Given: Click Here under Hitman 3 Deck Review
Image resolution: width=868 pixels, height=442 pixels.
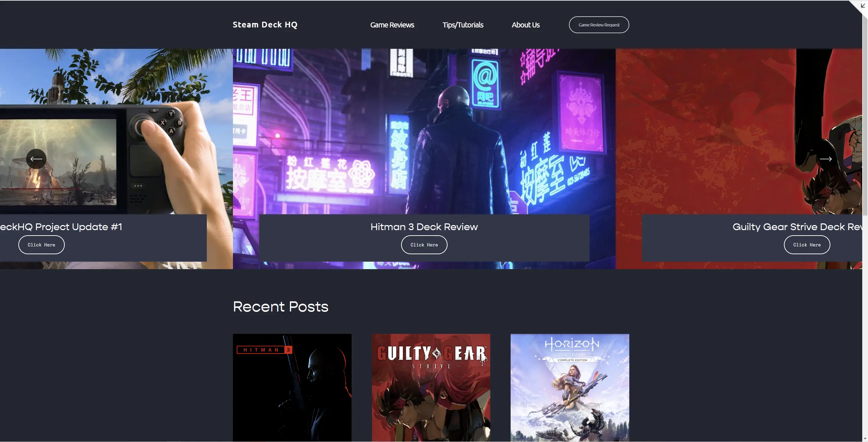Looking at the screenshot, I should pos(424,245).
